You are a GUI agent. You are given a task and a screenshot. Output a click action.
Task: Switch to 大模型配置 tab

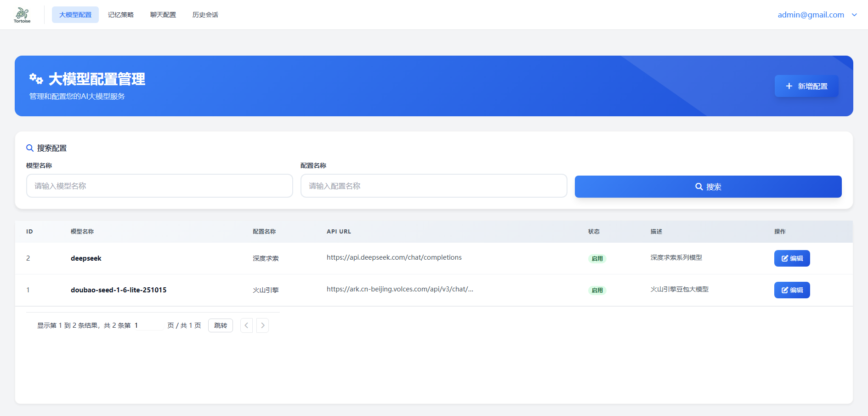(x=75, y=15)
